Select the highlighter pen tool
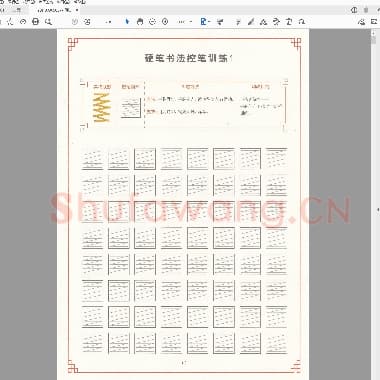Viewport: 380px width, 380px height. [x=251, y=22]
